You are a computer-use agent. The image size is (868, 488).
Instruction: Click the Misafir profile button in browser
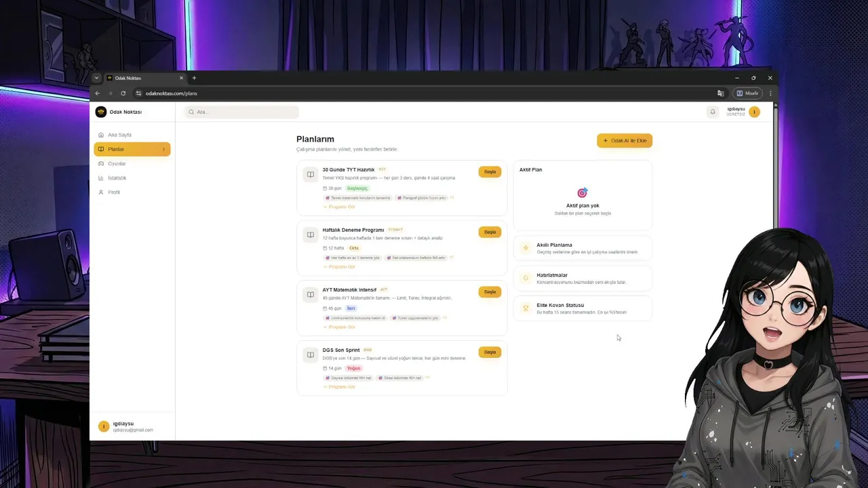click(747, 93)
